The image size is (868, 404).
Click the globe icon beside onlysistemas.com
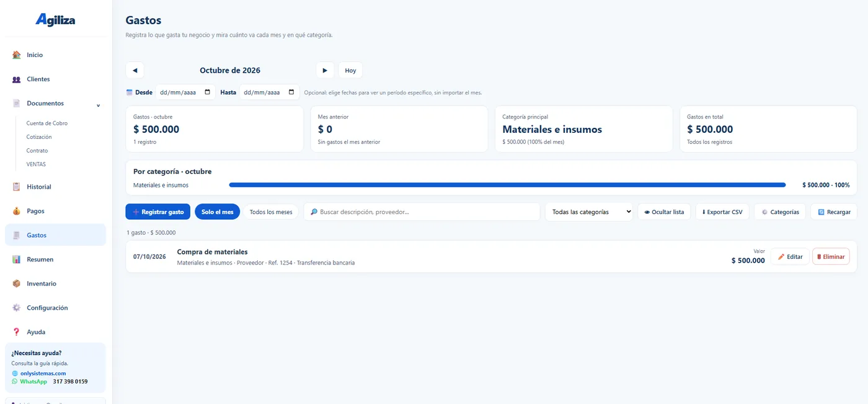click(x=15, y=373)
